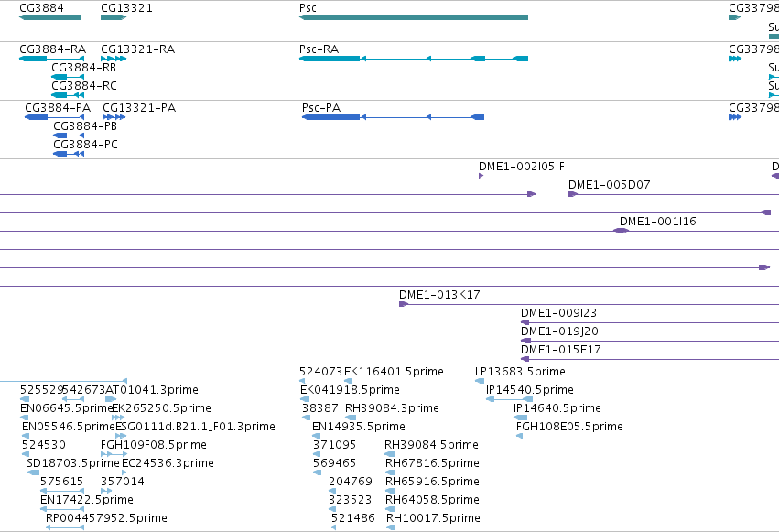
Task: Click the DME1-001I16 feature marker
Action: pyautogui.click(x=621, y=231)
